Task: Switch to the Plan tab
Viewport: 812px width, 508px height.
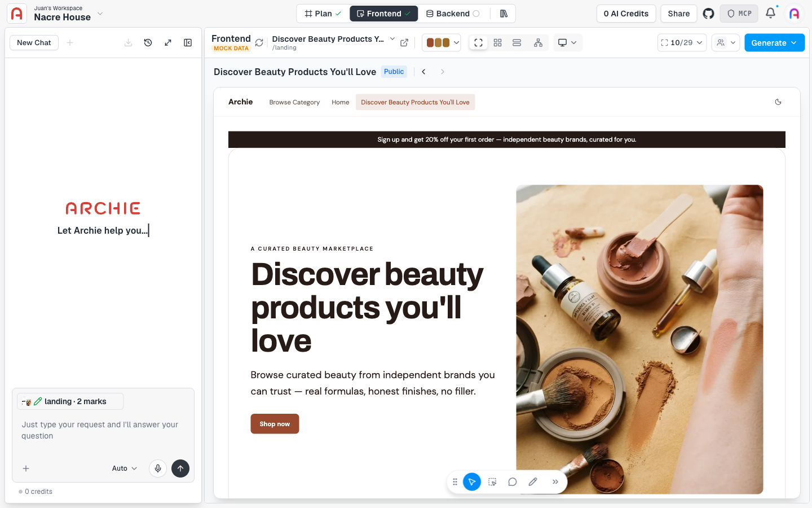Action: coord(323,14)
